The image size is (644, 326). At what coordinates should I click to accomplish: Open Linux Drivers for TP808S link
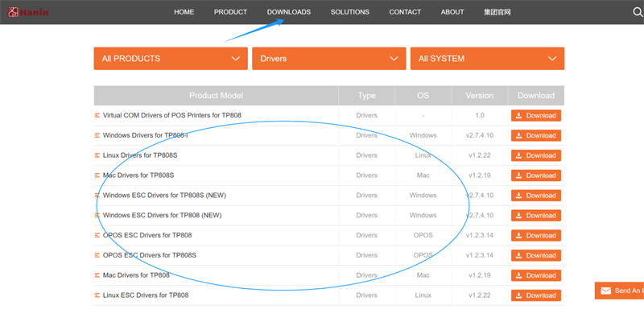coord(140,155)
